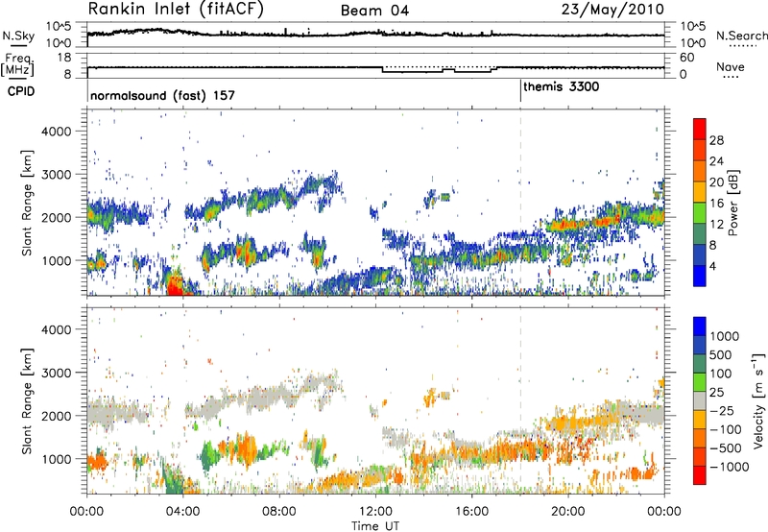Click the dark blue top segment of Velocity color bar
The width and height of the screenshot is (768, 532).
tap(700, 326)
